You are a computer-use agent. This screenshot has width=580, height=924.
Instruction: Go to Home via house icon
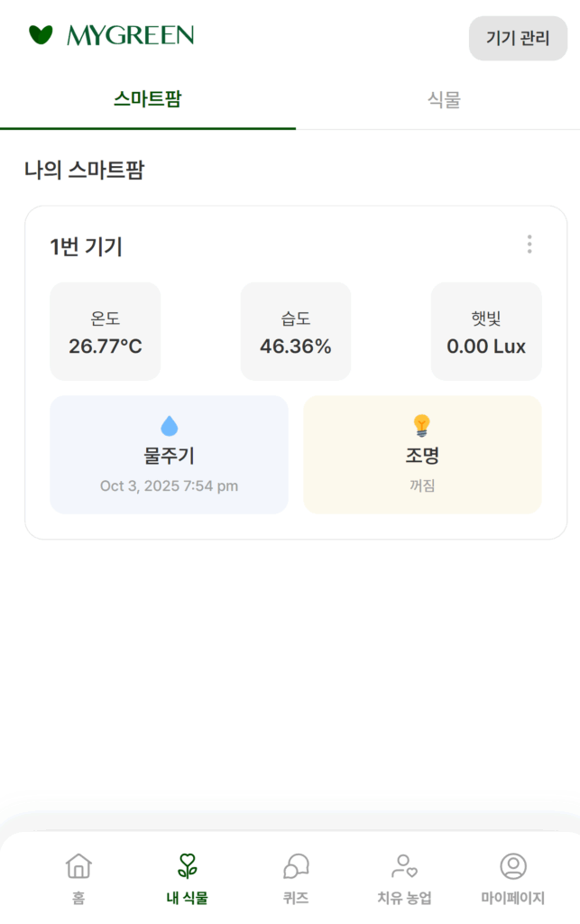click(79, 866)
